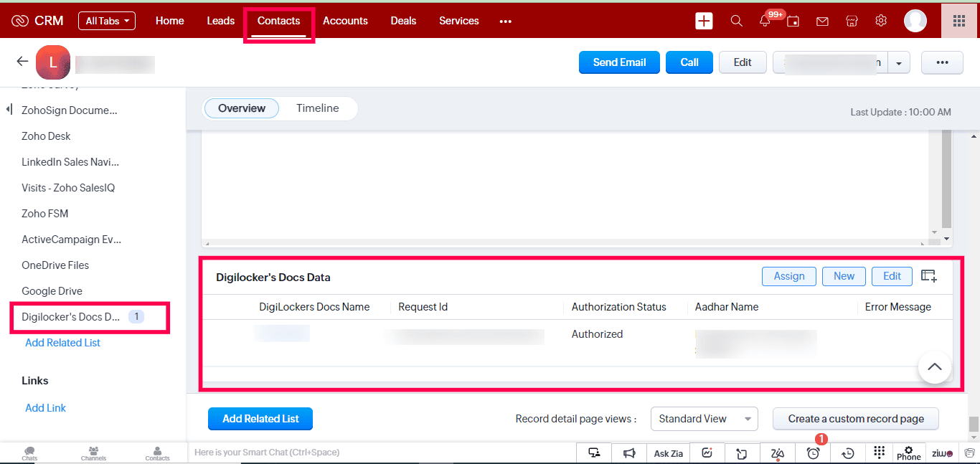The width and height of the screenshot is (980, 464).
Task: Open the Standard View page views dropdown
Action: 704,419
